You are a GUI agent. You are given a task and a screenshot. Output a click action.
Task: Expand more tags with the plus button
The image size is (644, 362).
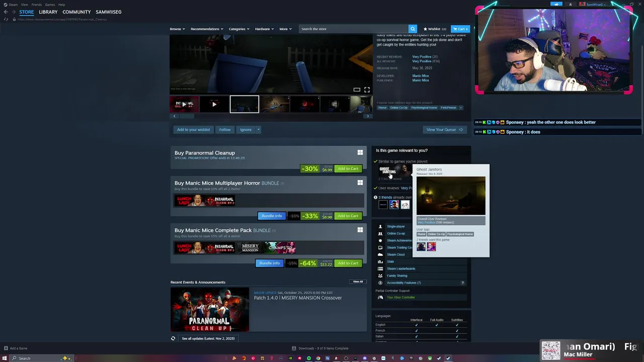461,108
